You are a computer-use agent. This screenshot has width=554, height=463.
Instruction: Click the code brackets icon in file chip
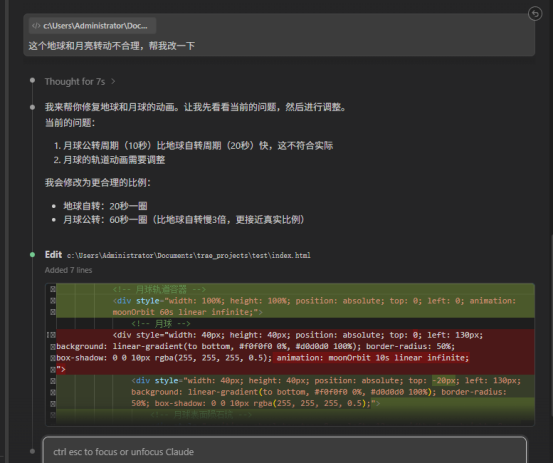tap(36, 26)
